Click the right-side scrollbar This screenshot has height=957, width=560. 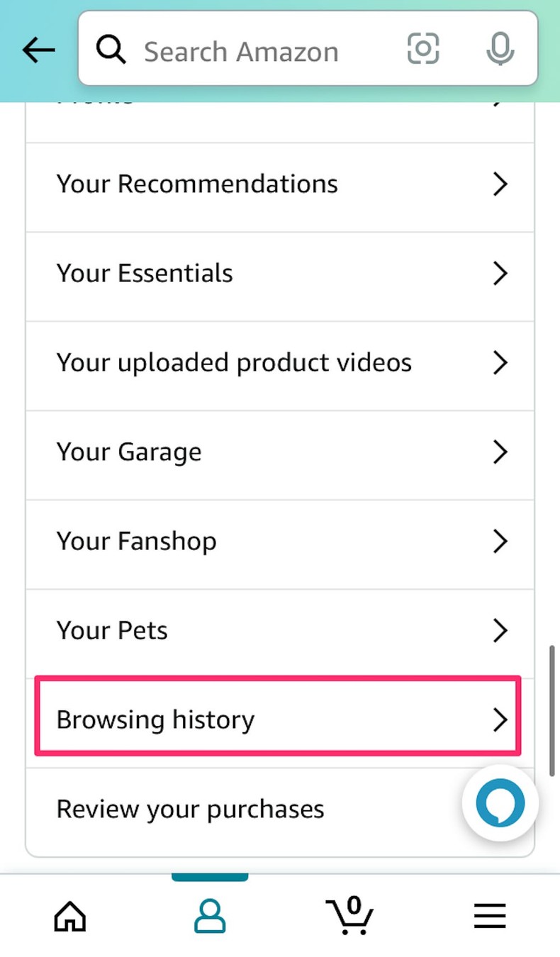551,709
